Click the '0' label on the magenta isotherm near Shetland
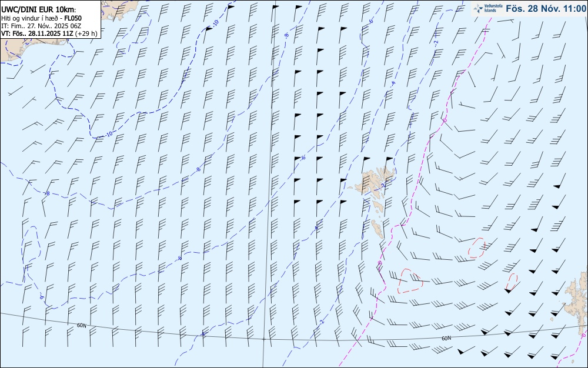 (x=583, y=336)
